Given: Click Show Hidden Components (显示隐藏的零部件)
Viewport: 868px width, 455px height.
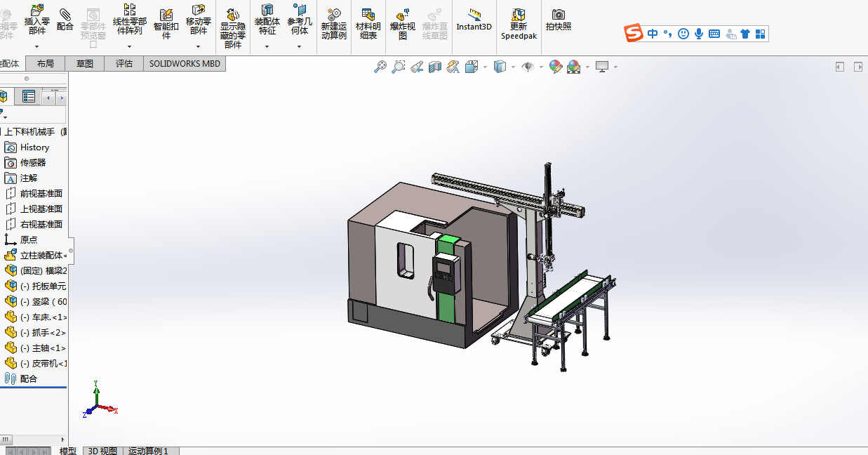Looking at the screenshot, I should pos(233,27).
